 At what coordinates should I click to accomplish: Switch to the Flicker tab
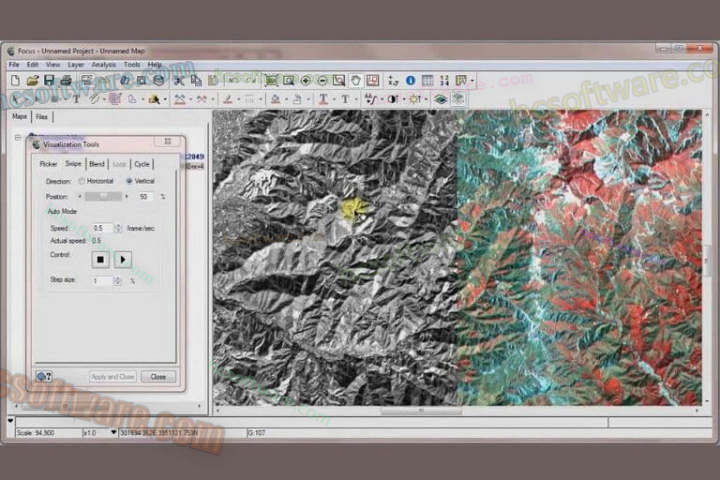[x=48, y=164]
